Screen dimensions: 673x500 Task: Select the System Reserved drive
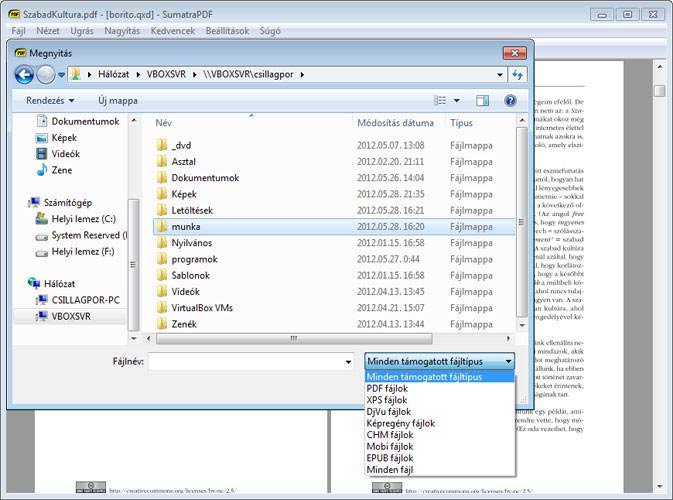click(x=81, y=235)
